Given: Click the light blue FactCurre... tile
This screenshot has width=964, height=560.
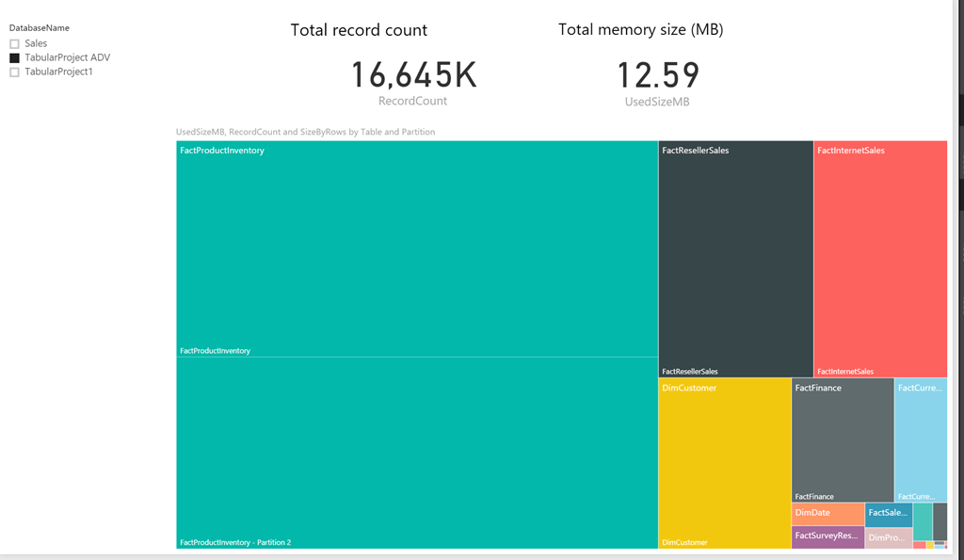Looking at the screenshot, I should tap(921, 440).
